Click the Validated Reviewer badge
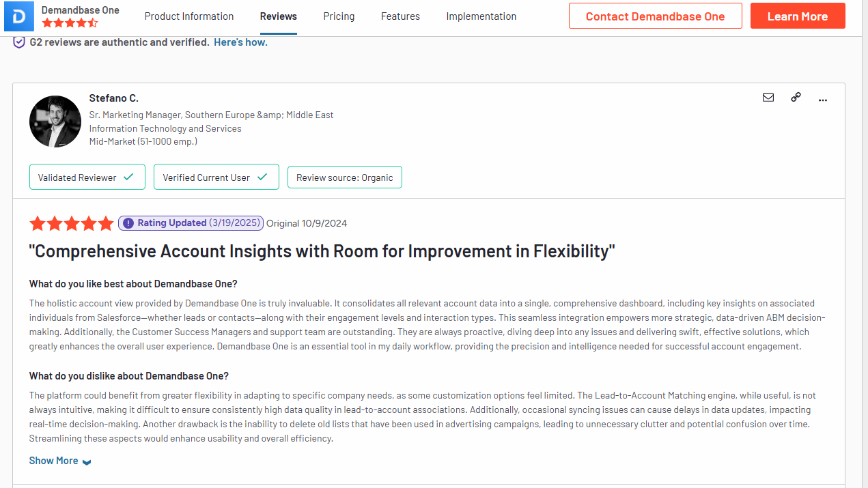Screen dimensions: 868x488 [87, 177]
